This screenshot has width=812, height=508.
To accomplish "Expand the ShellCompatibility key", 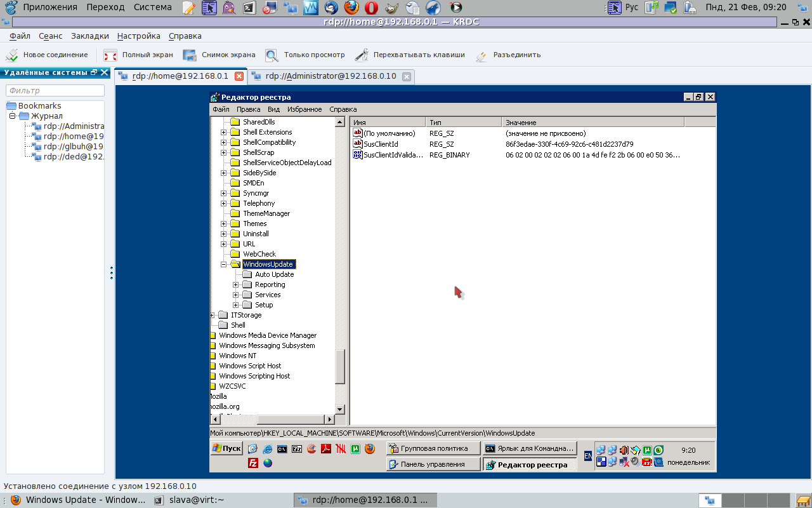I will [223, 142].
